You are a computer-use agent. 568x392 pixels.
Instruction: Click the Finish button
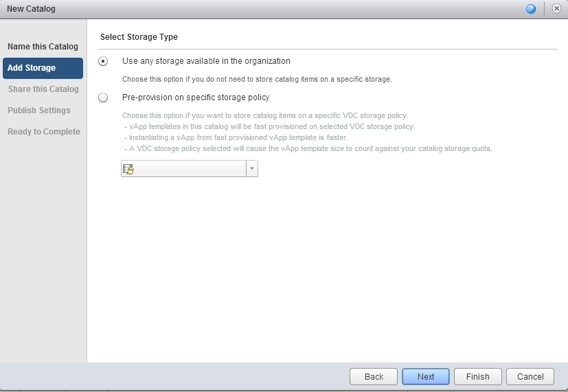[477, 376]
